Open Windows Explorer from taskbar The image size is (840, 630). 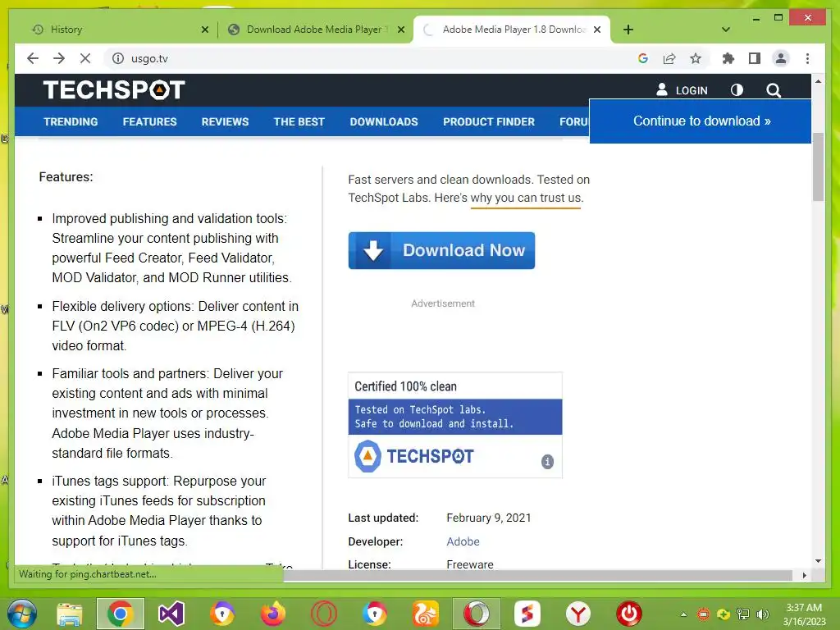tap(70, 614)
